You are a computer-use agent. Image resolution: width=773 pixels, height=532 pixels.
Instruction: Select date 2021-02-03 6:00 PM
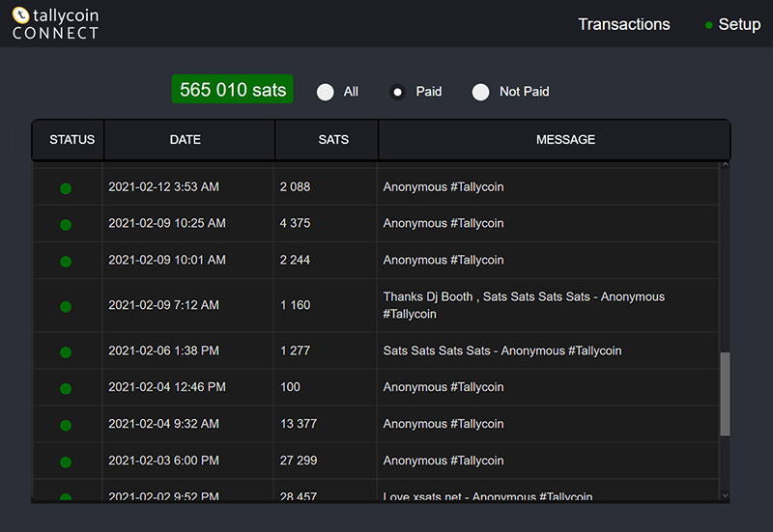coord(163,461)
